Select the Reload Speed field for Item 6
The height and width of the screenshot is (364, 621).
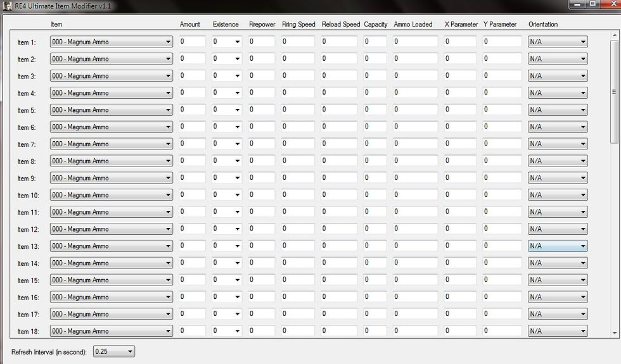pyautogui.click(x=339, y=126)
